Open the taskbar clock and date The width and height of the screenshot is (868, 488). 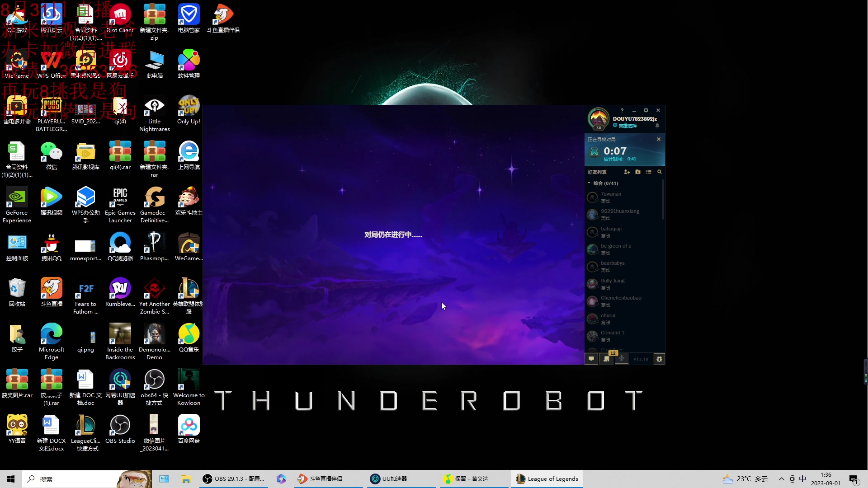pyautogui.click(x=826, y=479)
